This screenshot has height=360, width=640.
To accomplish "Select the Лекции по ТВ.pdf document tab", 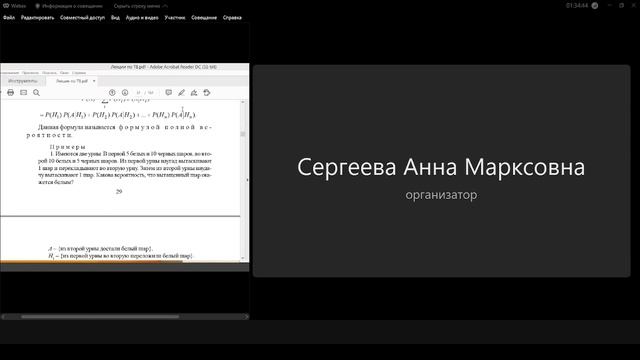I will 72,81.
